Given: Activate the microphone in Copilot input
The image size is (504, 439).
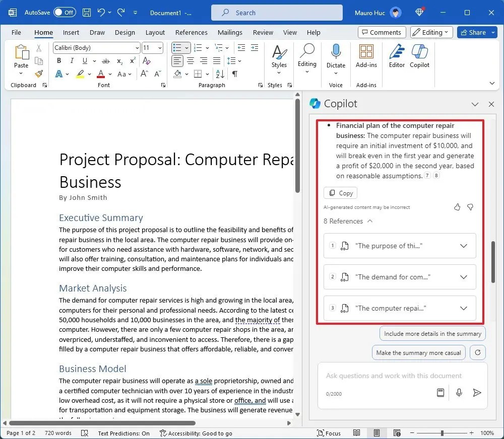Looking at the screenshot, I should 459,392.
